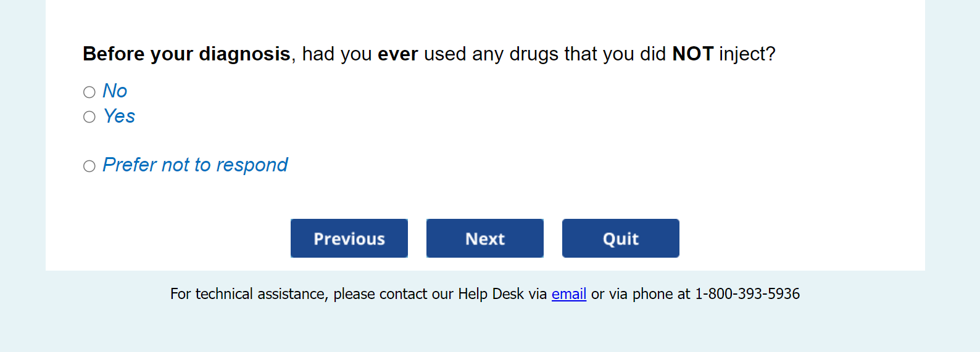Exit the survey with the Quit button
The height and width of the screenshot is (352, 980).
pyautogui.click(x=620, y=239)
